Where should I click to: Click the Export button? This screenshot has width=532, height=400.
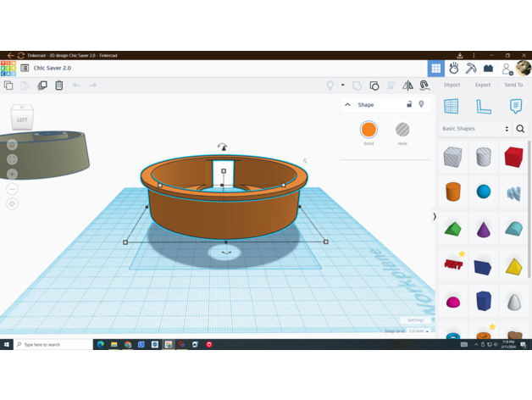(482, 85)
